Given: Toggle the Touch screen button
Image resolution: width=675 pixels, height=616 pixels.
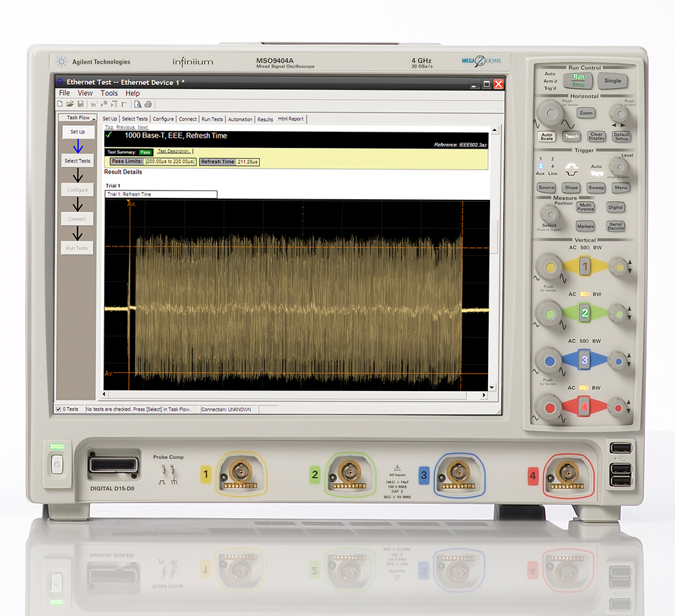Looking at the screenshot, I should click(x=571, y=136).
